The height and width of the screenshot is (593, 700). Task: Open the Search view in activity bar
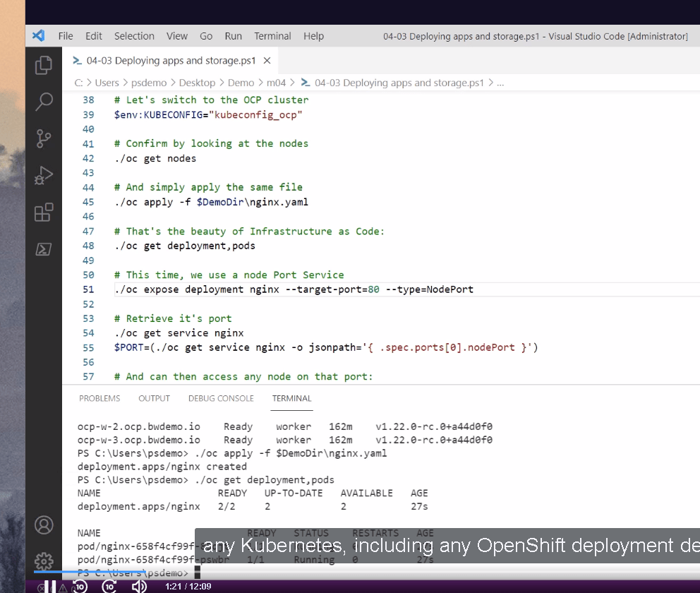point(44,102)
